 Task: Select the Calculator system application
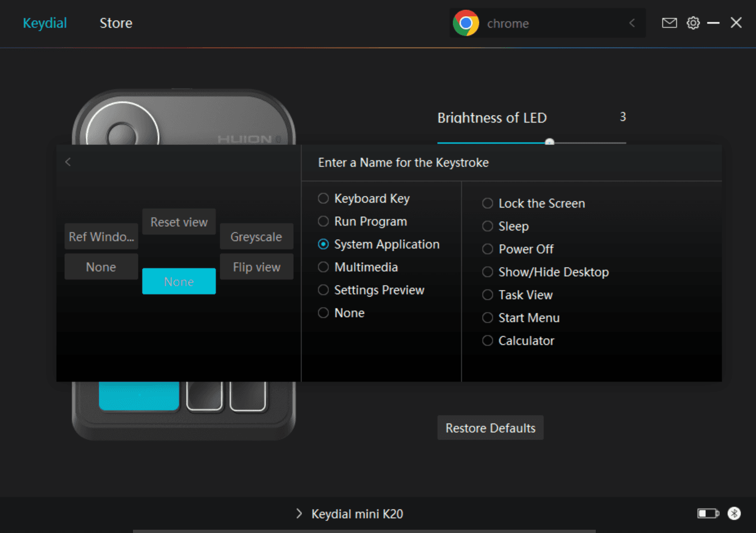click(x=488, y=341)
